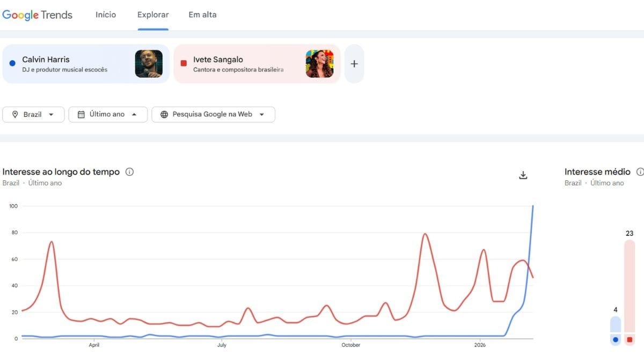Click the calendar icon in Último ano filter
644x362 pixels.
click(81, 114)
